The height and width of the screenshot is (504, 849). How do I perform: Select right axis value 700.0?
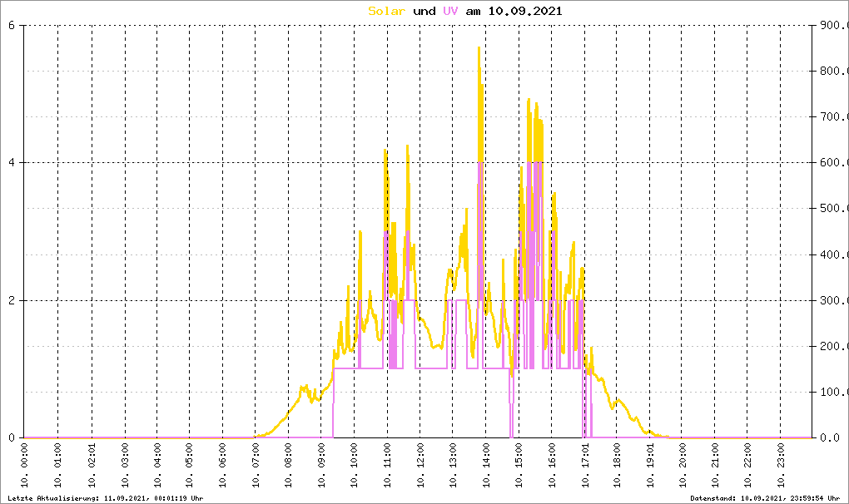833,116
